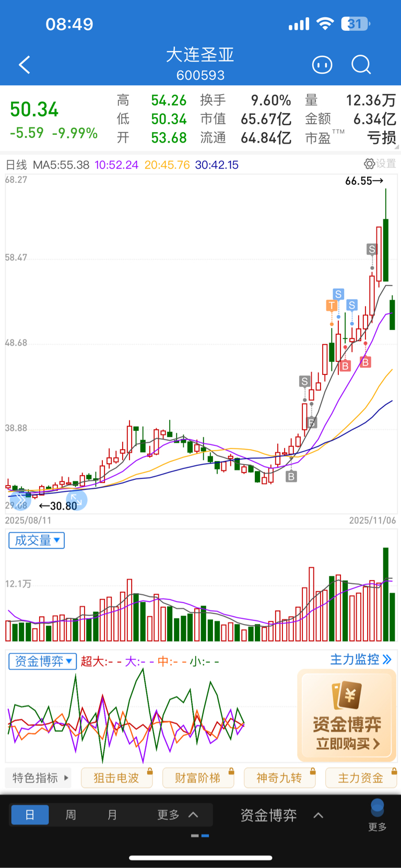Tap 换手 9.60% value
The height and width of the screenshot is (868, 401).
[x=270, y=100]
